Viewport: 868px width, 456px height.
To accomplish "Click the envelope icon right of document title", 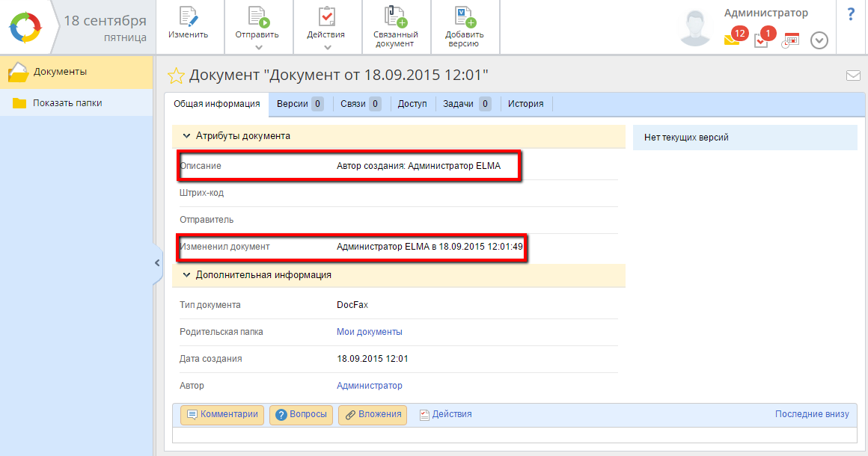I will tap(853, 76).
